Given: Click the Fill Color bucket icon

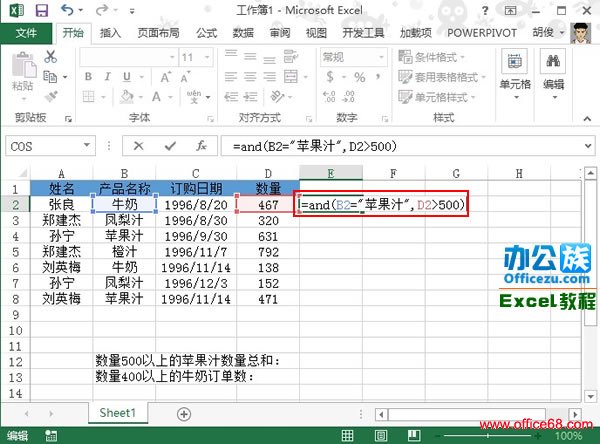Looking at the screenshot, I should pos(127,96).
